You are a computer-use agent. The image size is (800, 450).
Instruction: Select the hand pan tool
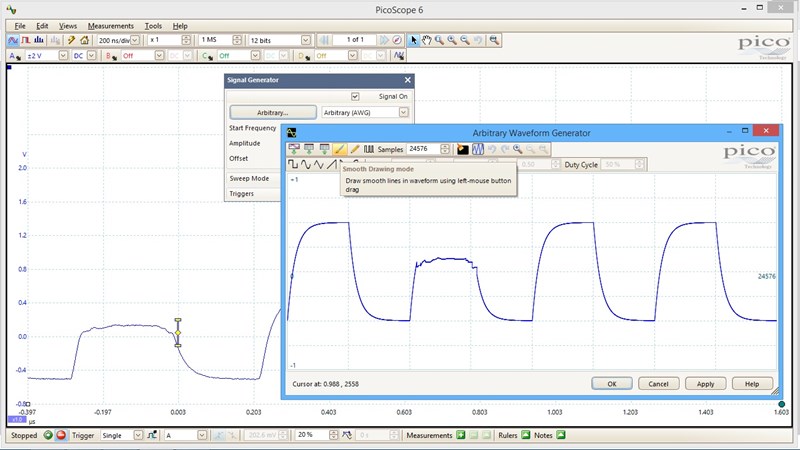[427, 40]
